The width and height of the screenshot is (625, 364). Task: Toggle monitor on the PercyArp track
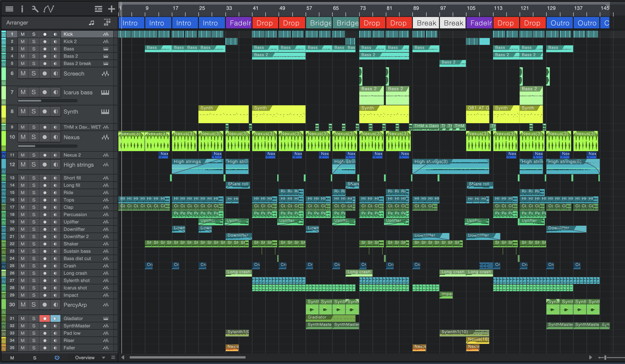click(x=55, y=304)
